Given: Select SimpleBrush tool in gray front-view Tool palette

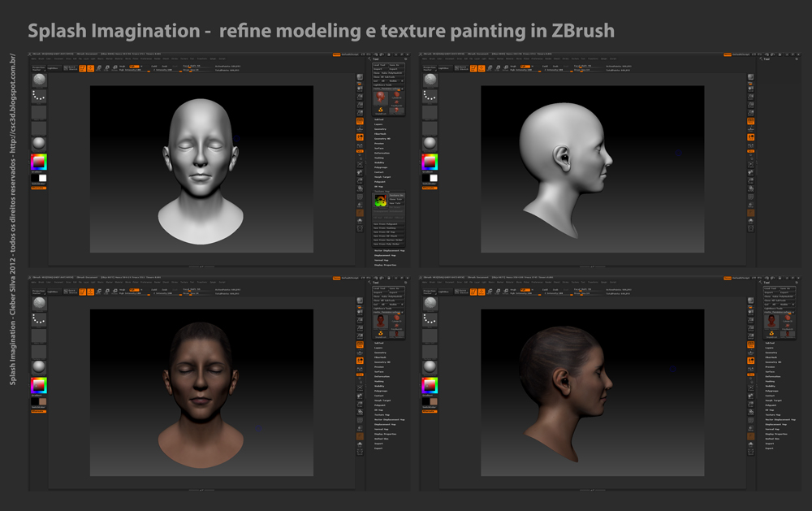Looking at the screenshot, I should (x=381, y=110).
